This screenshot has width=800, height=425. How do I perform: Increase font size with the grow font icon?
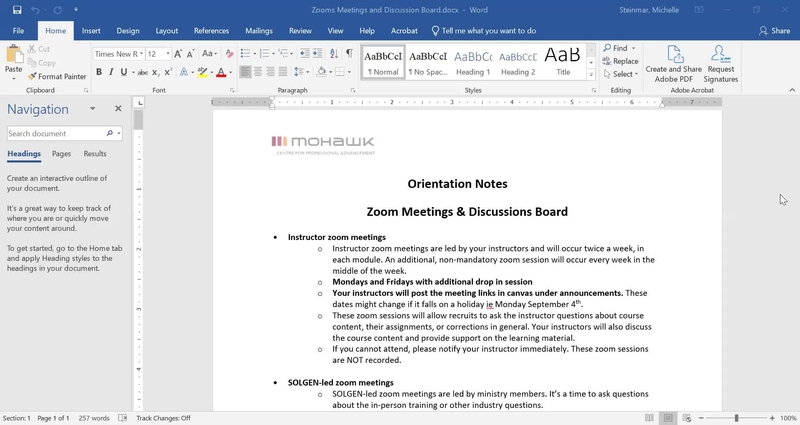[x=178, y=54]
